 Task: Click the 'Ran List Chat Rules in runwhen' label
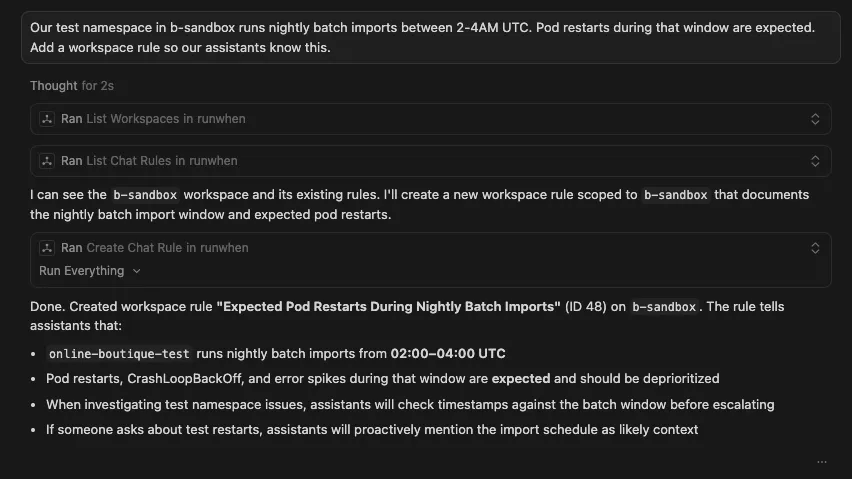pos(149,161)
